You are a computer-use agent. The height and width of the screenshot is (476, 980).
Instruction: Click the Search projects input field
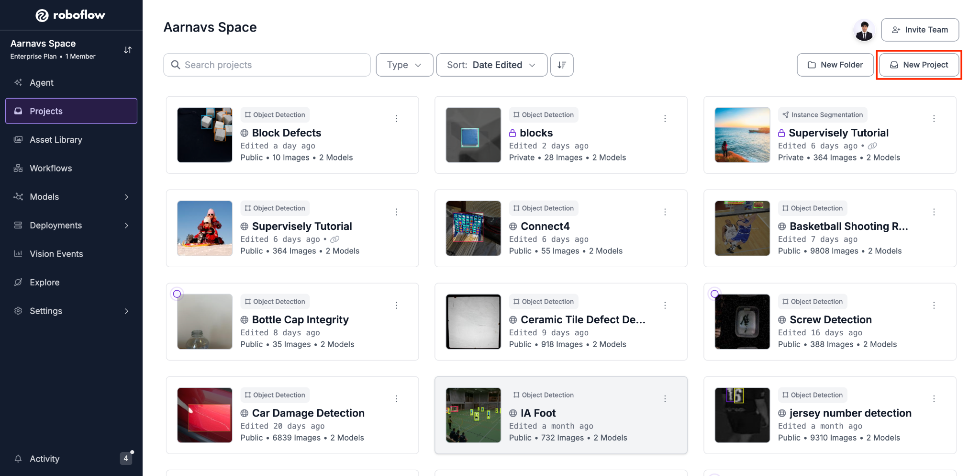coord(267,65)
